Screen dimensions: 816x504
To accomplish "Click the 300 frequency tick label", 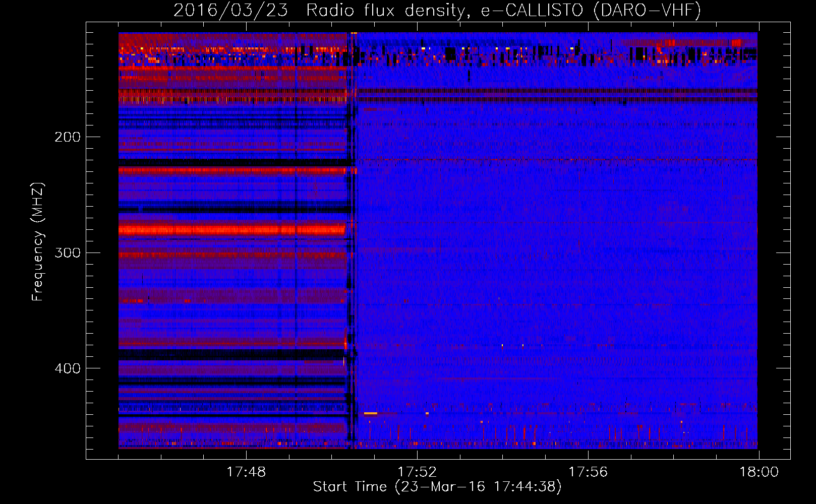I will pyautogui.click(x=68, y=253).
